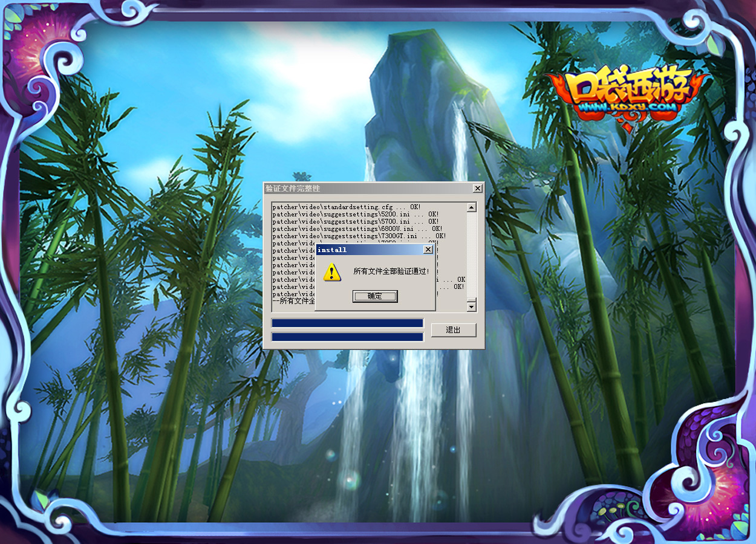Click the lower blue progress bar
Image resolution: width=756 pixels, height=544 pixels.
click(347, 337)
